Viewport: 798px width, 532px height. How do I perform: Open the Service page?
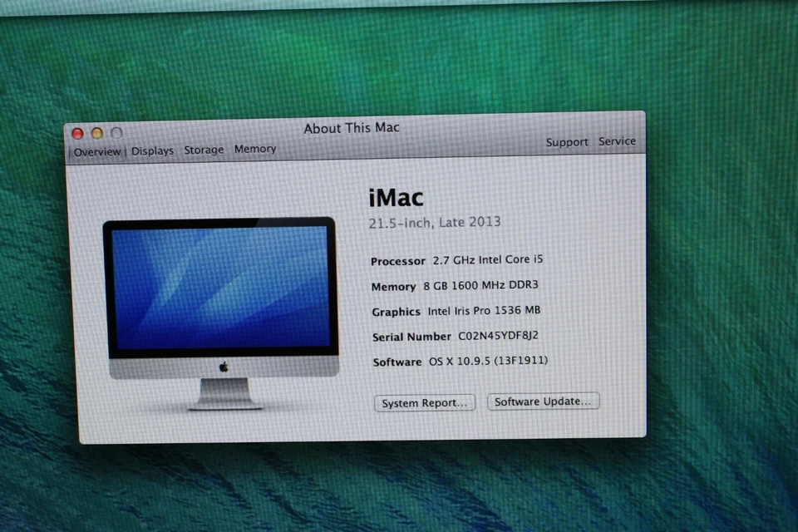(617, 141)
